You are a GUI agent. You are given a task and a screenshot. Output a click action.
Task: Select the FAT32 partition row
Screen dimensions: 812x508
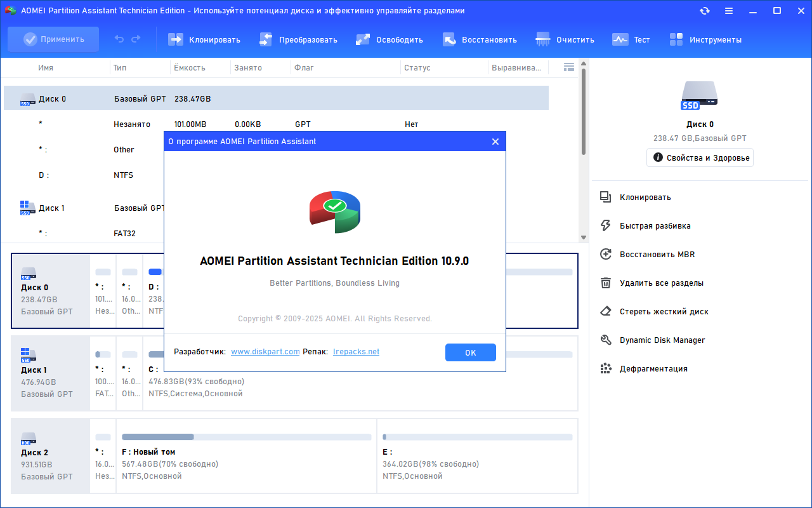84,234
